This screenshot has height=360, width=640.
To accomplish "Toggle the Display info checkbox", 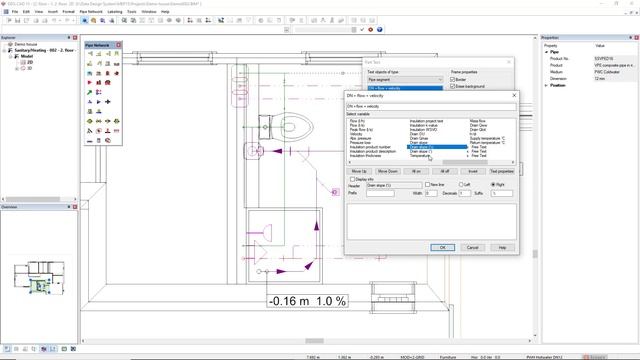I will pyautogui.click(x=352, y=179).
